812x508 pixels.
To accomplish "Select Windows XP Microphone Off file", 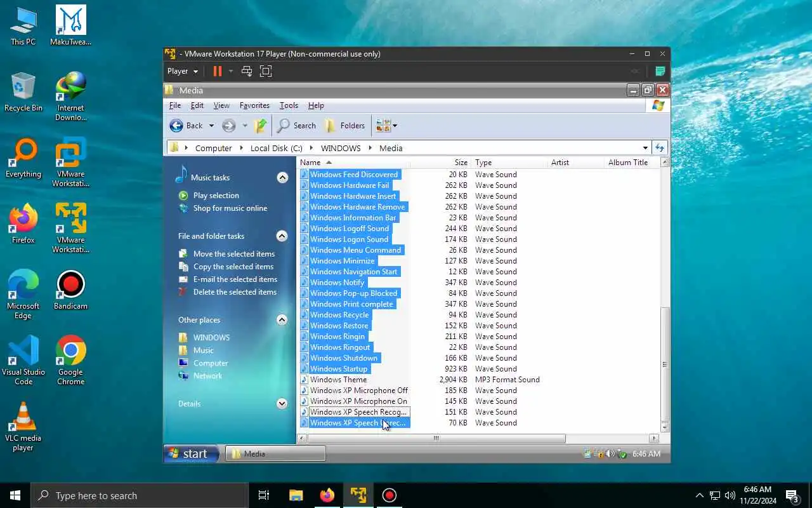I will (358, 391).
